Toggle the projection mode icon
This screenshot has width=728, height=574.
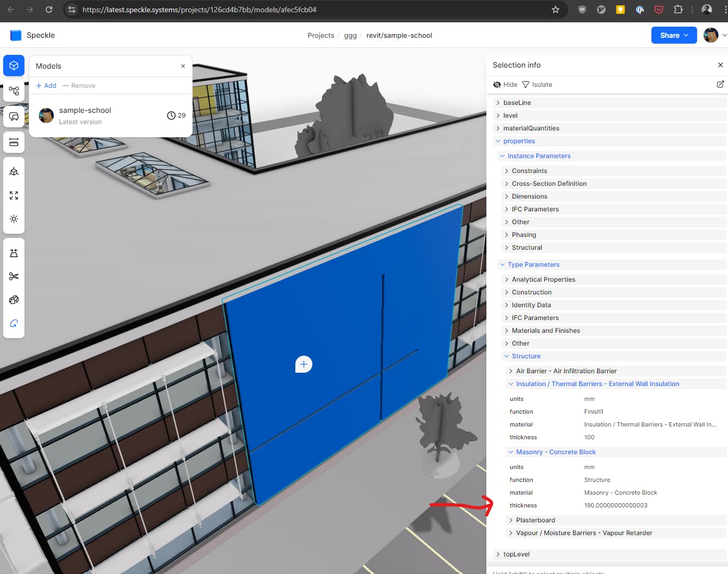14,253
